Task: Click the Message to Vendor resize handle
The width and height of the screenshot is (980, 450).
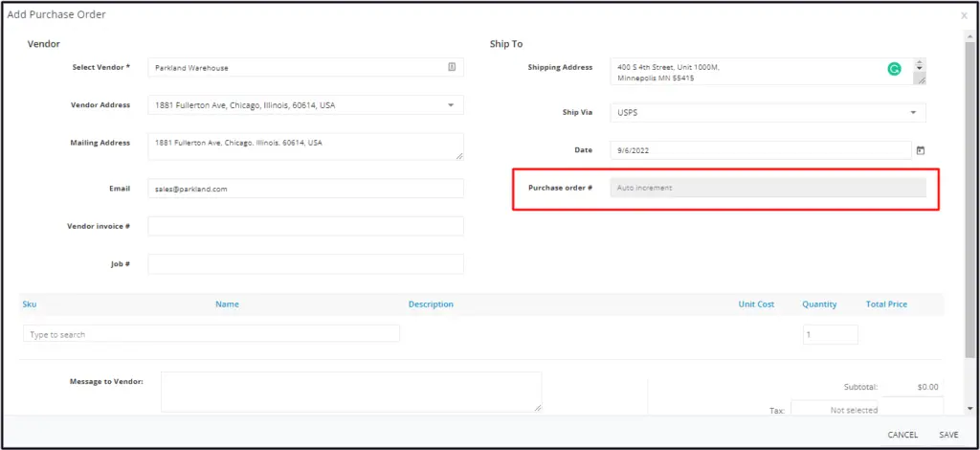Action: [x=538, y=408]
